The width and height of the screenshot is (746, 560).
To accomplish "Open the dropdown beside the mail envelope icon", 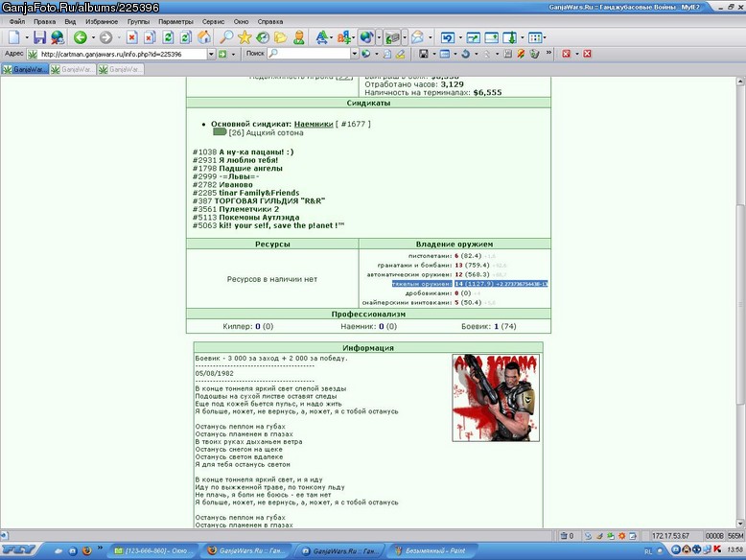I will coord(431,37).
